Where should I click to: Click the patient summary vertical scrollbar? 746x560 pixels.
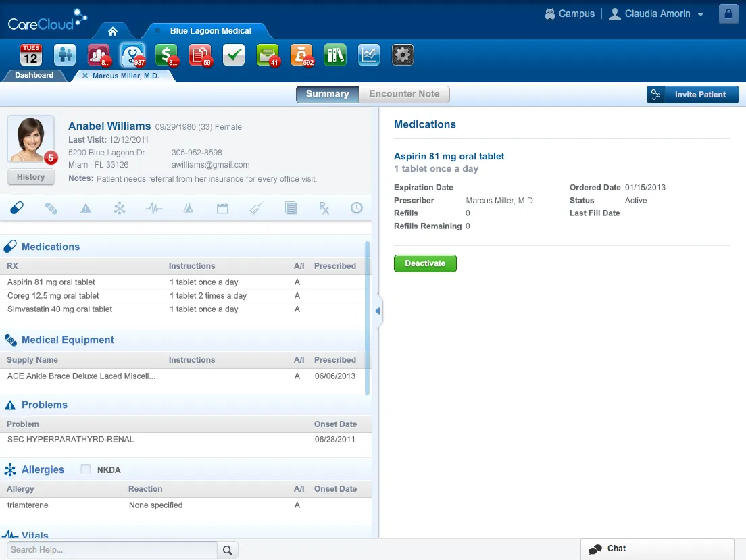point(368,317)
